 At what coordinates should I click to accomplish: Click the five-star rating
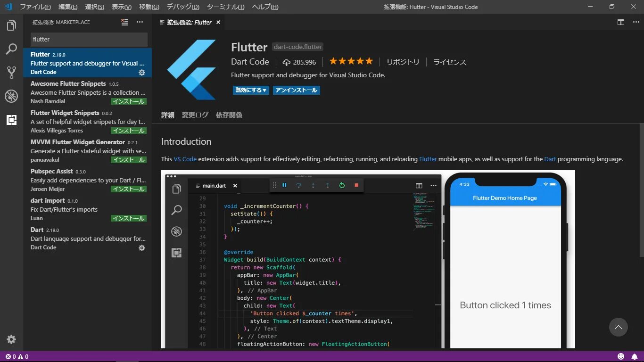(351, 61)
